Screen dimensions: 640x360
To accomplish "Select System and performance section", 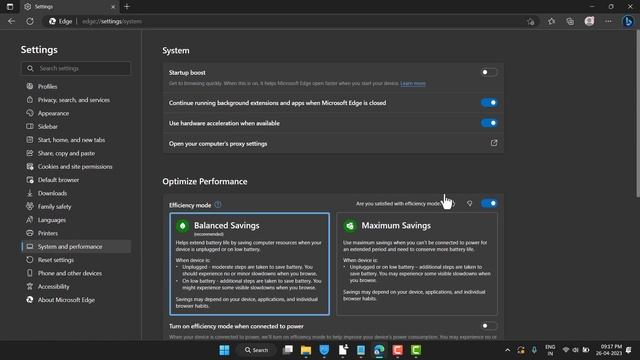I will tap(76, 247).
